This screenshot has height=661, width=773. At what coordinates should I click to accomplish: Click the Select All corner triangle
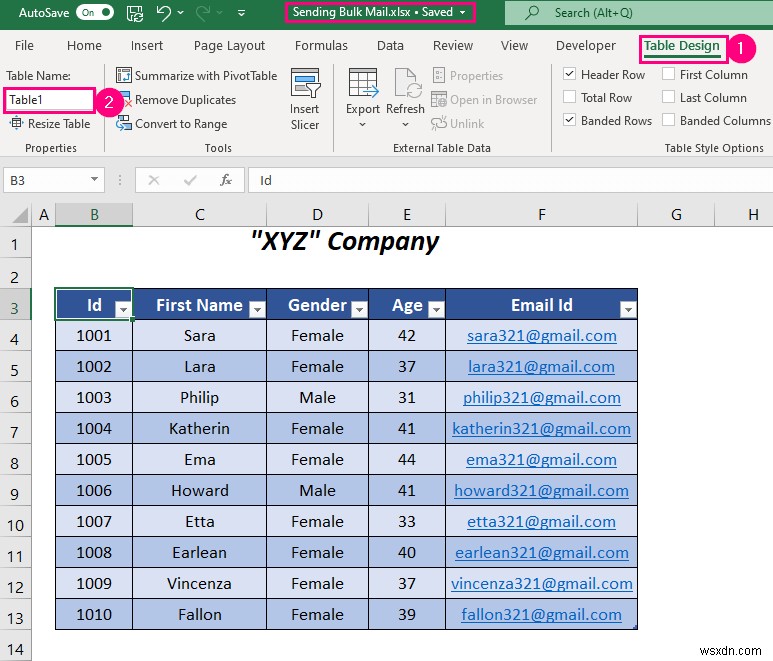point(20,215)
